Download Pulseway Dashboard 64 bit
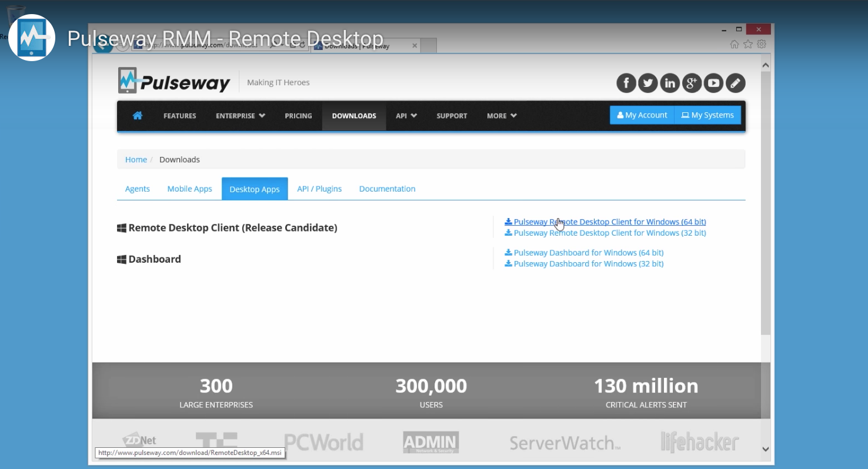Viewport: 868px width, 469px height. 585,253
